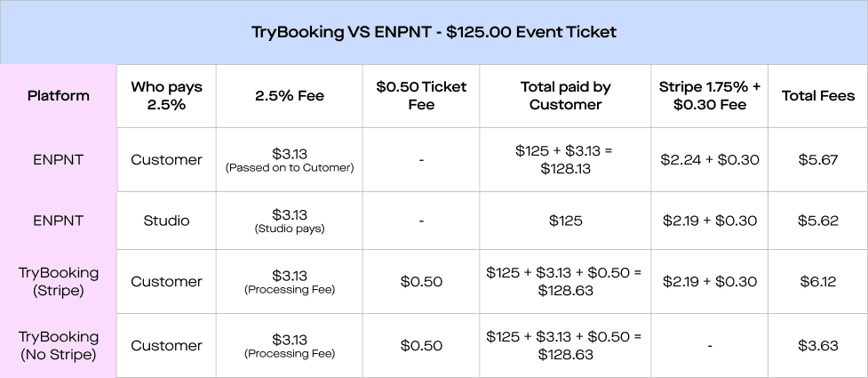Select the 'TryBooking (No Stripe)' platform cell
Screen dimensions: 868x378
click(58, 345)
